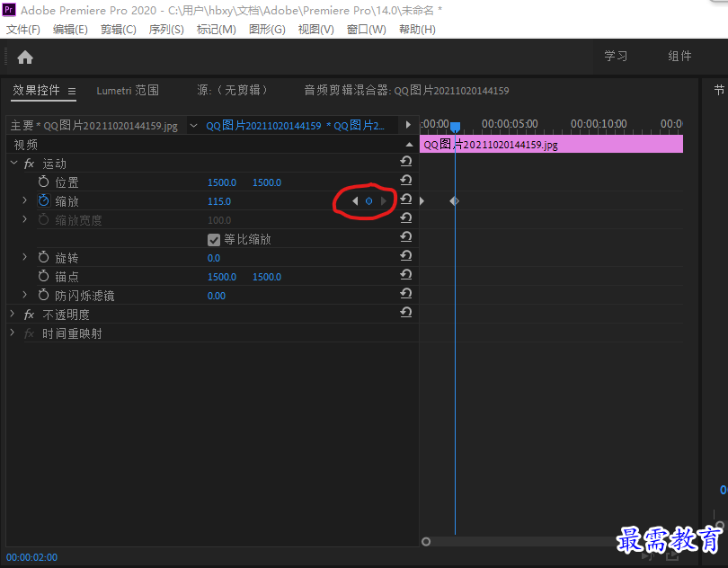Expand the 缩放宽度 property
This screenshot has width=728, height=568.
click(24, 218)
